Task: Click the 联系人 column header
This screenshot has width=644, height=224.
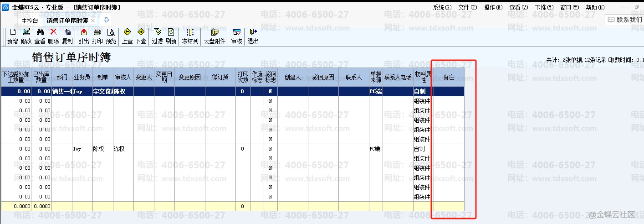Action: pyautogui.click(x=354, y=78)
